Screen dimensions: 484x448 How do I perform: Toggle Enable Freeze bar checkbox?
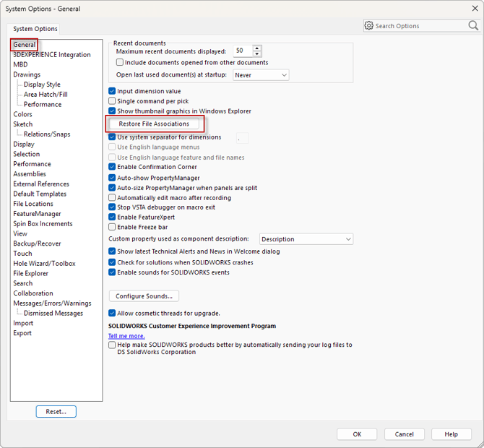(112, 227)
